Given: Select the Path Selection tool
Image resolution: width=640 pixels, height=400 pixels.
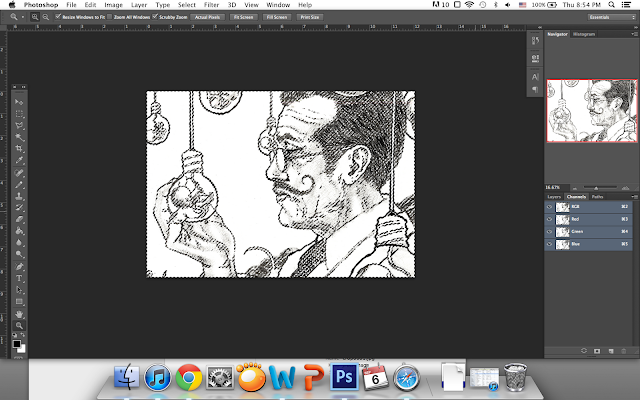Looking at the screenshot, I should coord(19,290).
